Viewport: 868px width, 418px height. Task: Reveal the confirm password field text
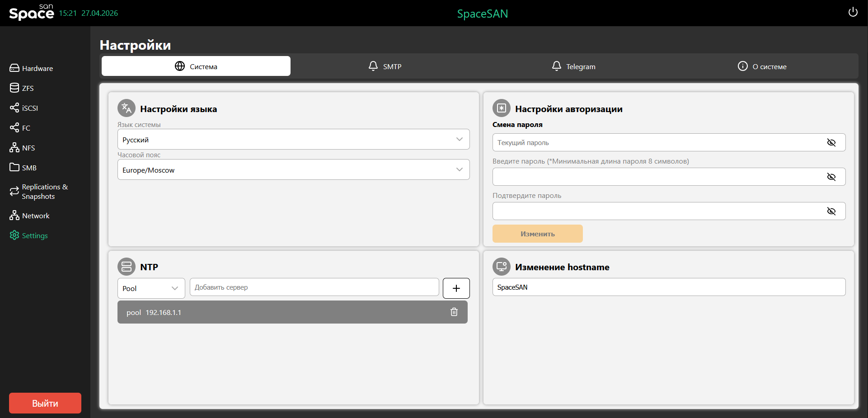click(831, 211)
